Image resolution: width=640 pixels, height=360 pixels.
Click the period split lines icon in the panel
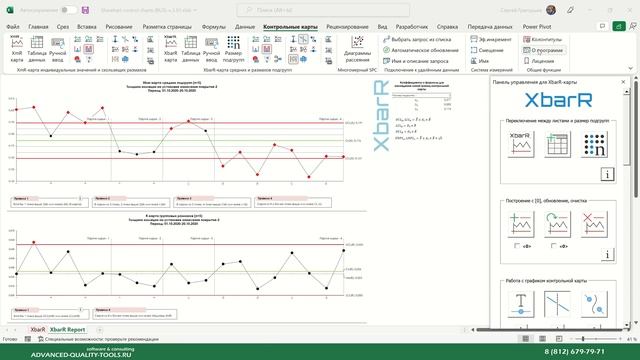[557, 304]
